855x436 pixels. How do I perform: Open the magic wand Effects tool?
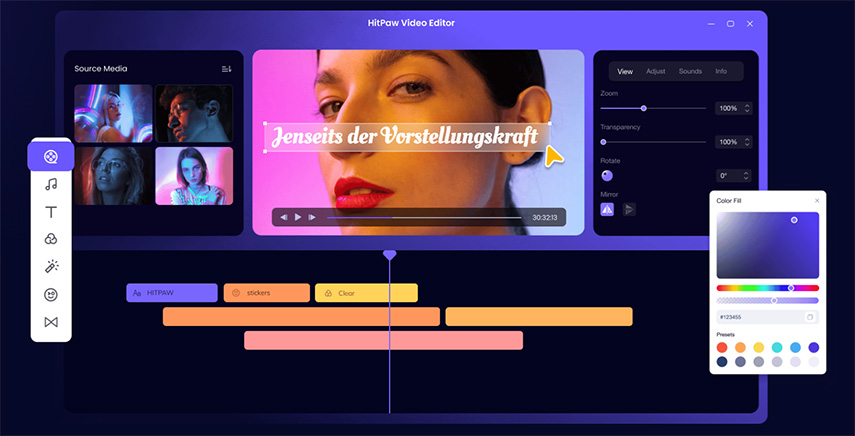[51, 267]
